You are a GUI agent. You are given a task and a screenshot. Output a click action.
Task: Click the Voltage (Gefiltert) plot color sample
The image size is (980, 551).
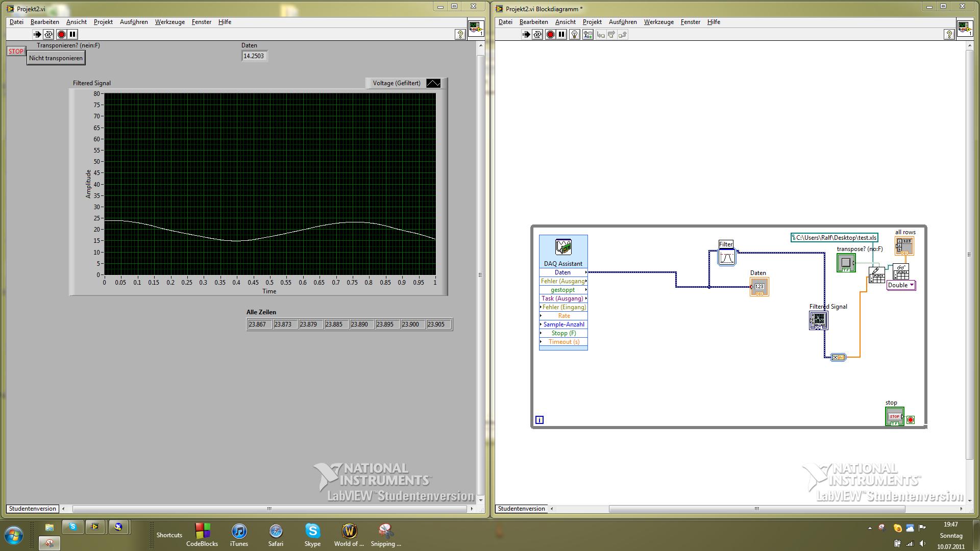pos(433,83)
